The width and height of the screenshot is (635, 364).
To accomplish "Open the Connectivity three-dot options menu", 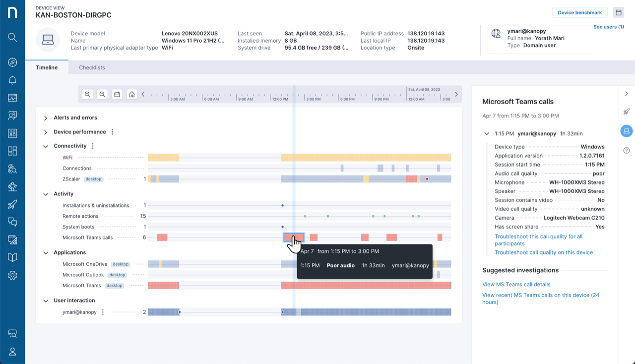I will coord(93,146).
